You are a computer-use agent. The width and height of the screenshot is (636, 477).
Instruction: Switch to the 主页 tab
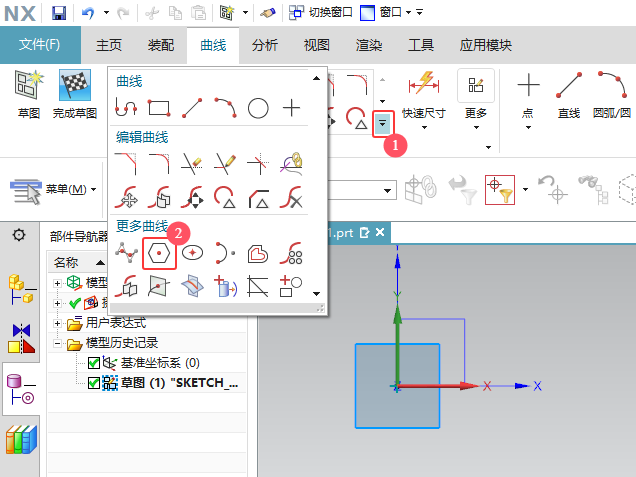(108, 45)
